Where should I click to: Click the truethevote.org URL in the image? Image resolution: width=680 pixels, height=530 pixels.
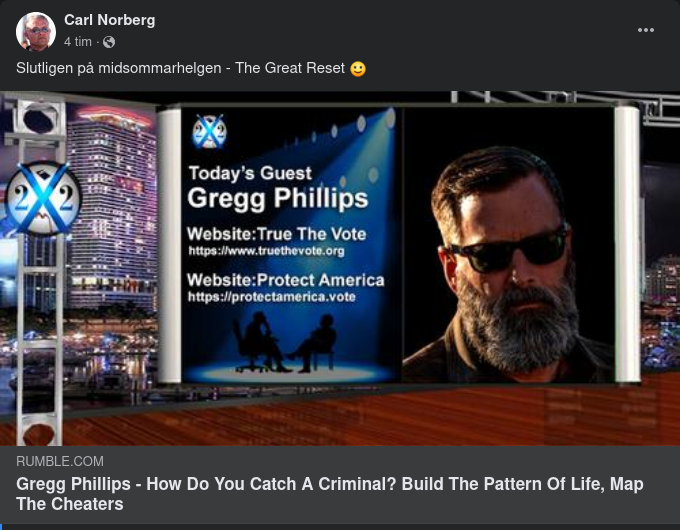click(x=266, y=251)
